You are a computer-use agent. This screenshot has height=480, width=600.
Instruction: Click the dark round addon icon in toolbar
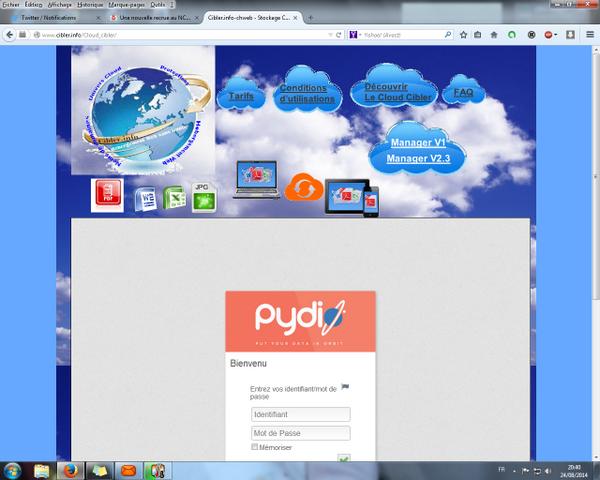[532, 35]
